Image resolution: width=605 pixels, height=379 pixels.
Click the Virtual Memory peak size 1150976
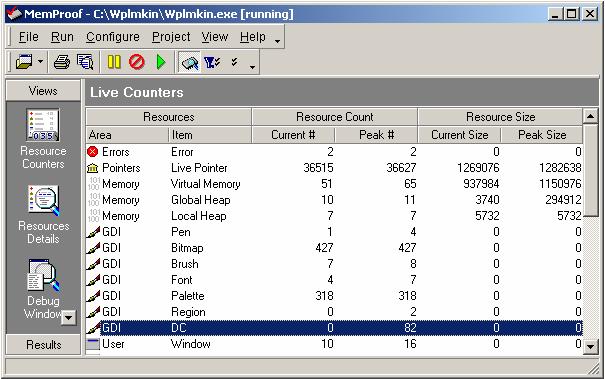coord(560,184)
